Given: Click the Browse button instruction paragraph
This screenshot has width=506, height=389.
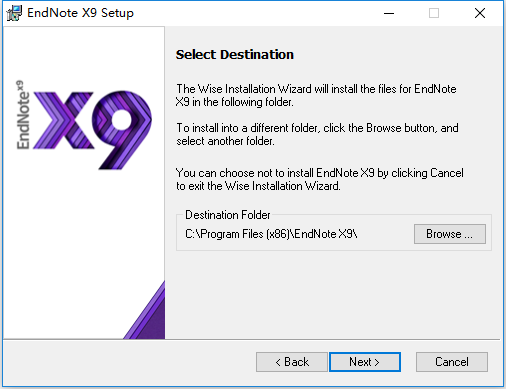Looking at the screenshot, I should (x=317, y=134).
